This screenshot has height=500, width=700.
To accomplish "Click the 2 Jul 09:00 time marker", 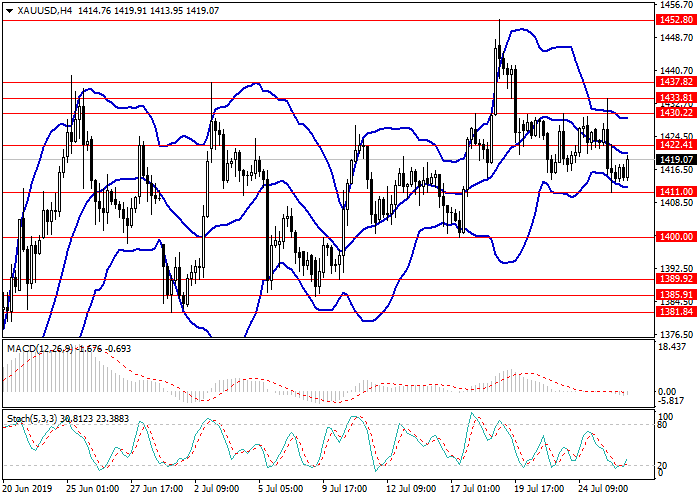I will (x=214, y=490).
